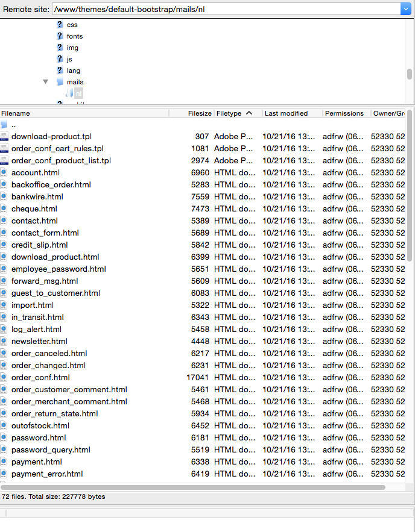Click filesize 307 of download-product.tpl
This screenshot has width=415, height=532.
[201, 137]
